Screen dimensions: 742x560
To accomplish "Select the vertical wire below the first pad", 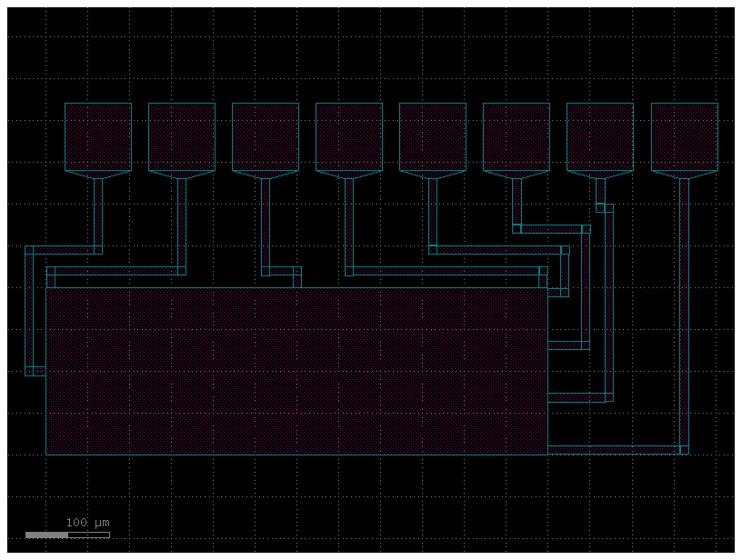I will (x=98, y=214).
